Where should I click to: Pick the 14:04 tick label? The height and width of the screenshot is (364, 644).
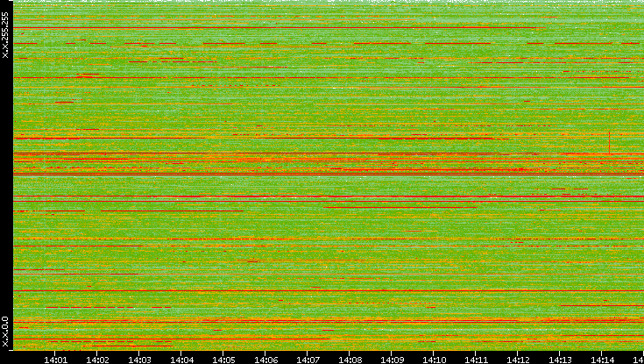181,360
